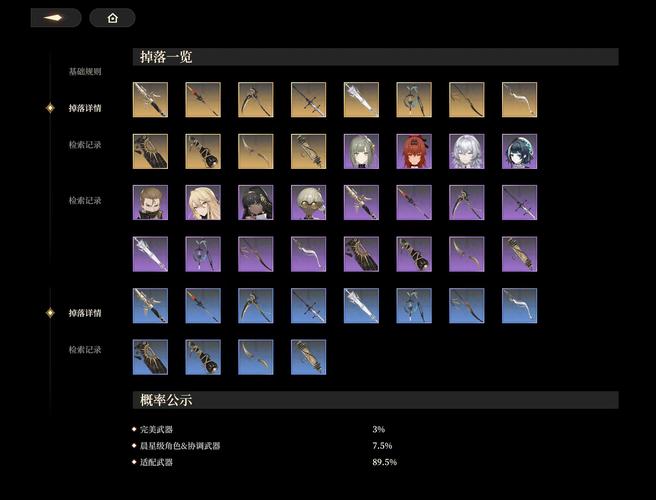Click the 完美武器 probability label
The width and height of the screenshot is (656, 500).
[x=156, y=429]
